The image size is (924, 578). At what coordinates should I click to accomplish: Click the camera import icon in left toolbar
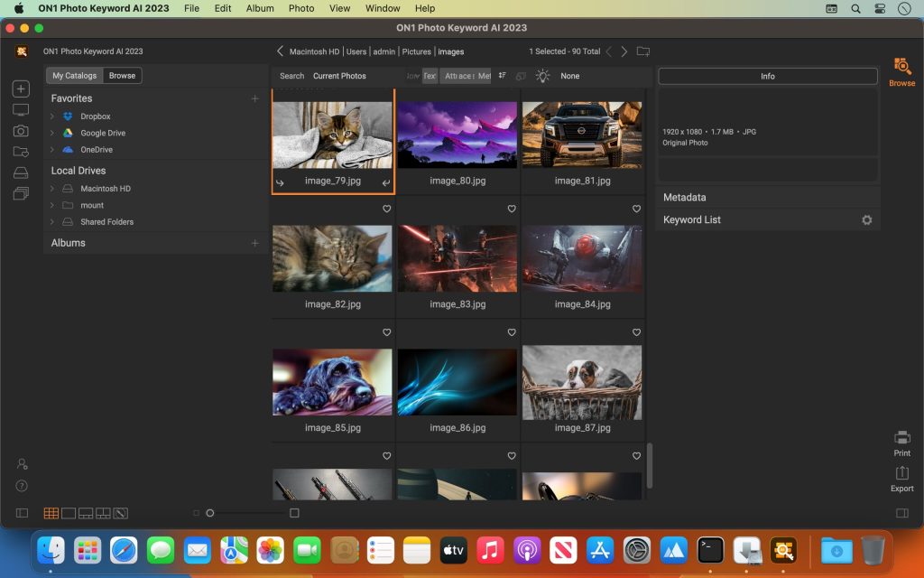tap(20, 131)
